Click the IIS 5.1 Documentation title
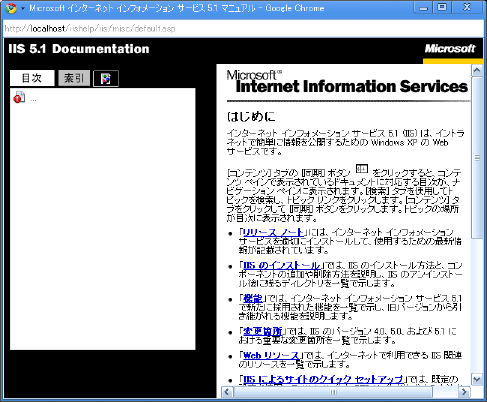The width and height of the screenshot is (487, 402). (79, 49)
